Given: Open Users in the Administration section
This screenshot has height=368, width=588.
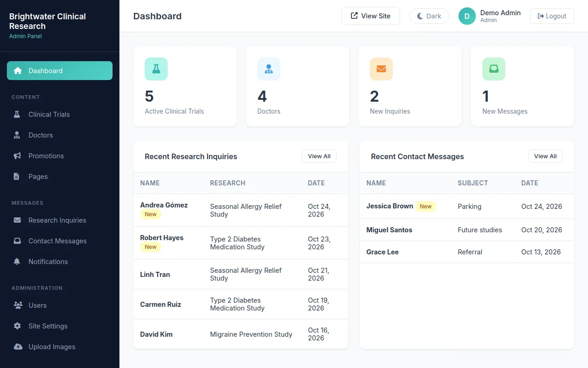Looking at the screenshot, I should point(60,305).
